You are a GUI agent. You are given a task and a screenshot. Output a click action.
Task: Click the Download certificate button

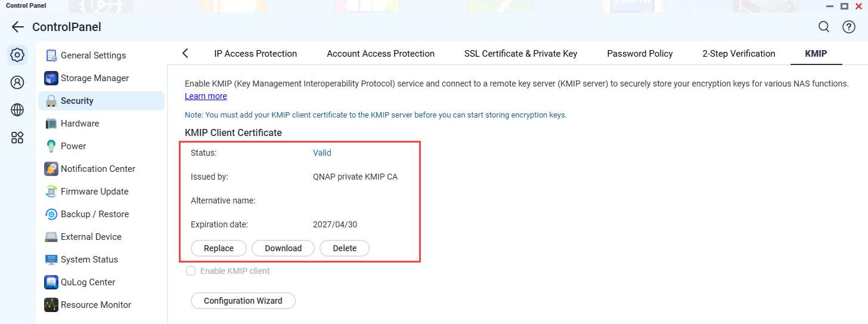pos(283,248)
